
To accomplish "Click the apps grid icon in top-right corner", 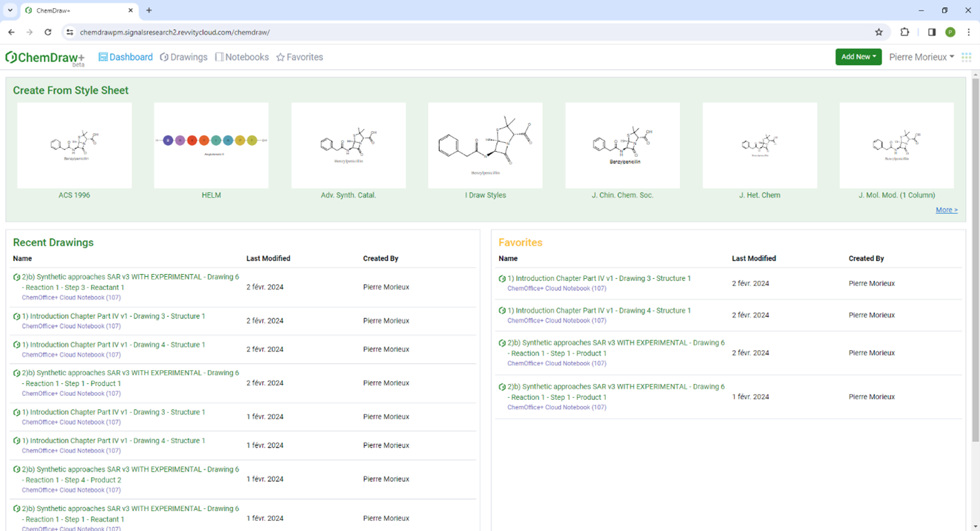I will pos(966,57).
